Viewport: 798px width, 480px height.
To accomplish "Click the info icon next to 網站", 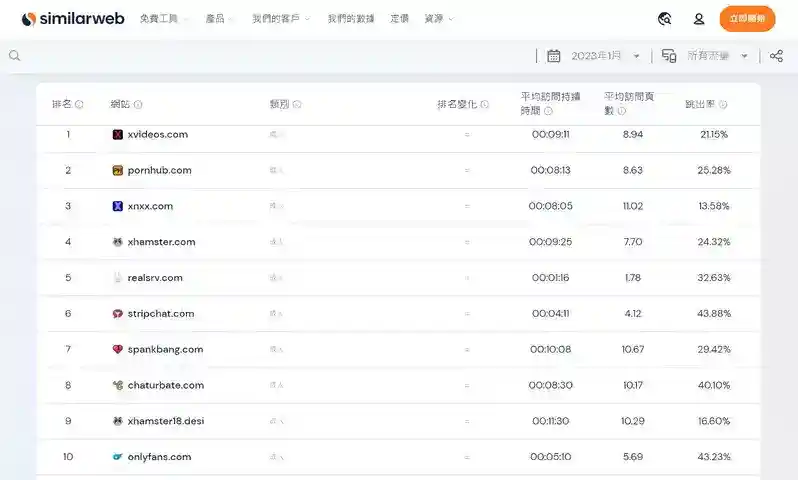I will pos(138,104).
